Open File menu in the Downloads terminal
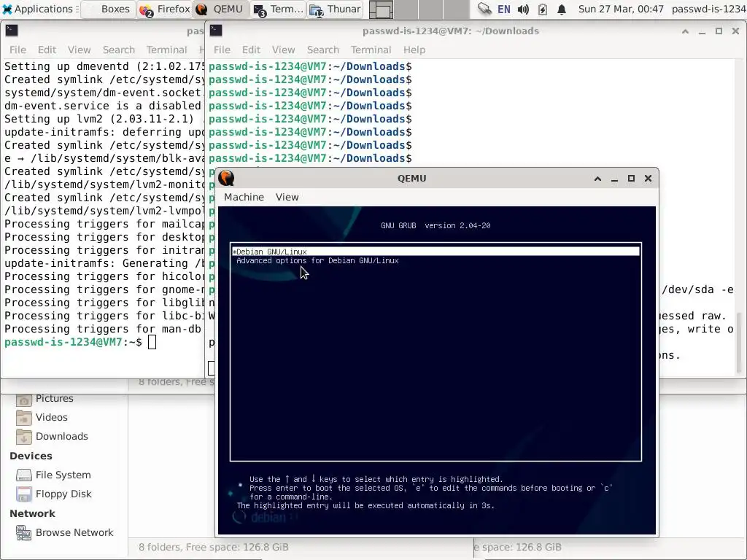 click(x=222, y=50)
